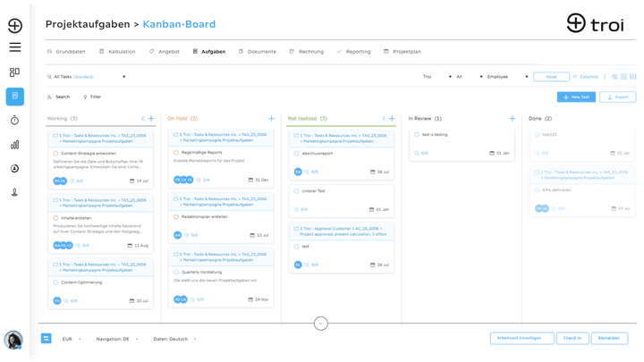Open the stopwatch time tracking icon
Image resolution: width=644 pixels, height=362 pixels.
point(15,121)
